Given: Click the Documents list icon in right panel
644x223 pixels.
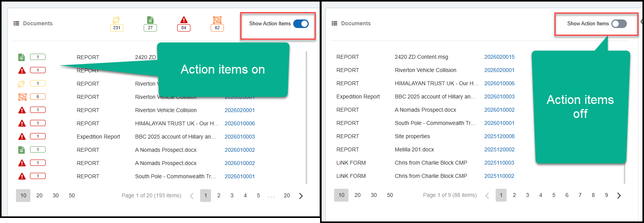Looking at the screenshot, I should pos(334,23).
